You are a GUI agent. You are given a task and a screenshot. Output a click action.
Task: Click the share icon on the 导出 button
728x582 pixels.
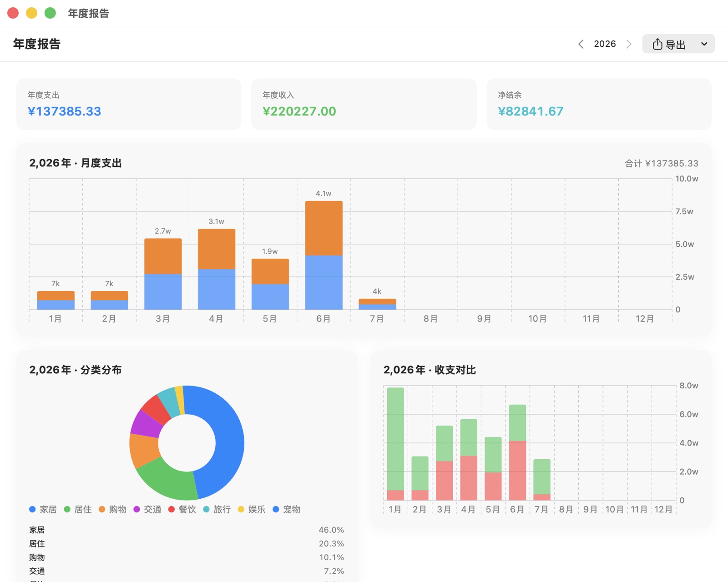click(x=657, y=44)
